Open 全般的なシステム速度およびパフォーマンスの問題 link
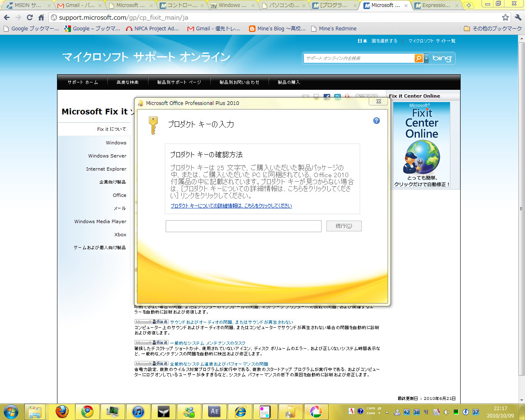Screen dimensions: 525x420 click(x=219, y=364)
